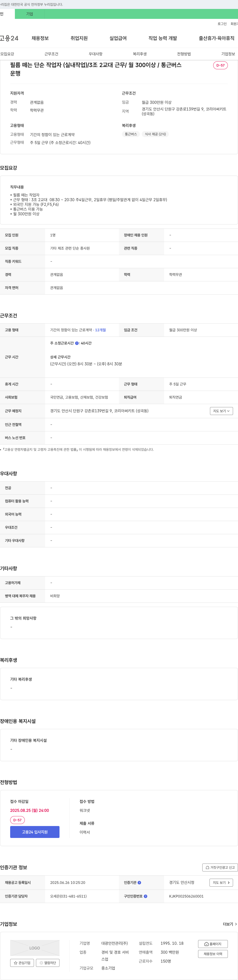Screen dimensions: 238x980
Task: Click company LOGO placeholder image
Action: (35, 948)
